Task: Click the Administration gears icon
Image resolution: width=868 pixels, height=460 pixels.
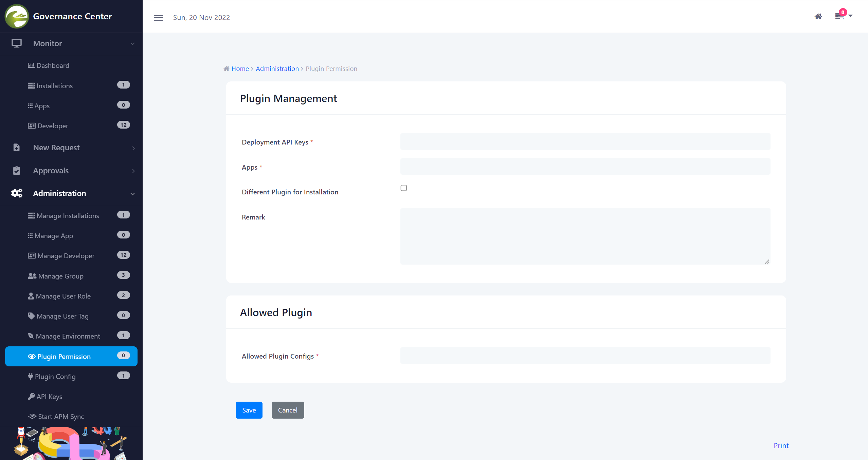Action: 16,193
